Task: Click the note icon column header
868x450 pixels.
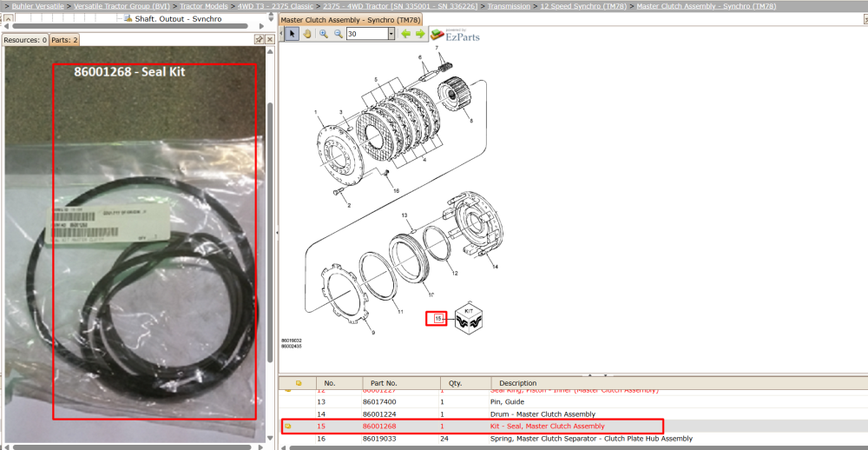Action: pos(299,383)
